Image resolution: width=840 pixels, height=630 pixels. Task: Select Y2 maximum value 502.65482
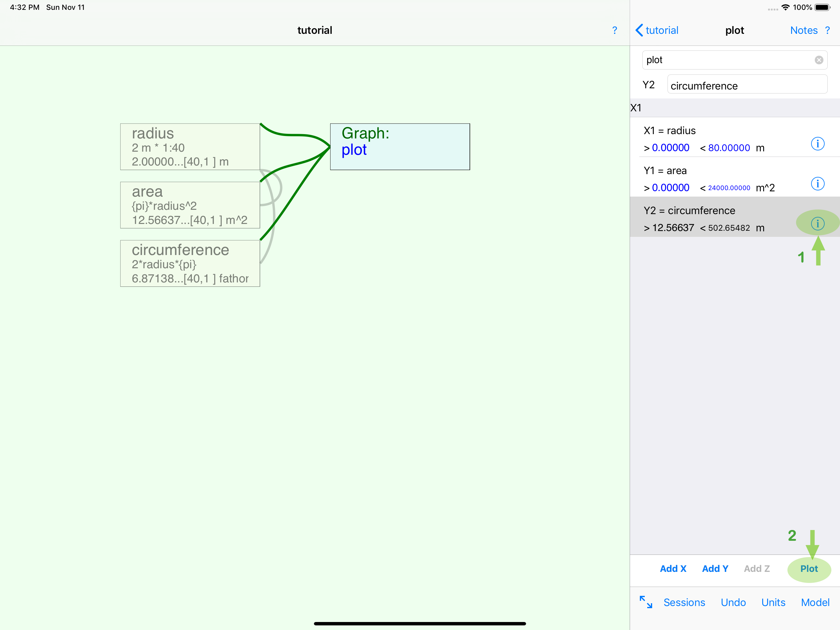(729, 228)
